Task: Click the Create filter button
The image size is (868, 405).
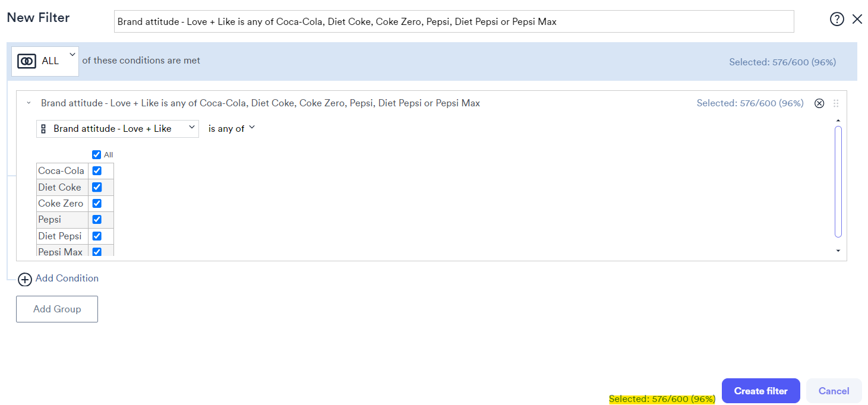Action: pyautogui.click(x=761, y=391)
